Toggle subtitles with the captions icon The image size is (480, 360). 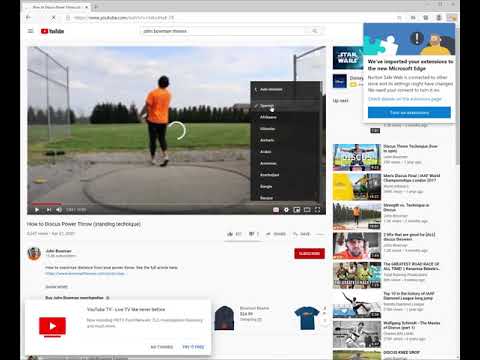click(x=276, y=210)
